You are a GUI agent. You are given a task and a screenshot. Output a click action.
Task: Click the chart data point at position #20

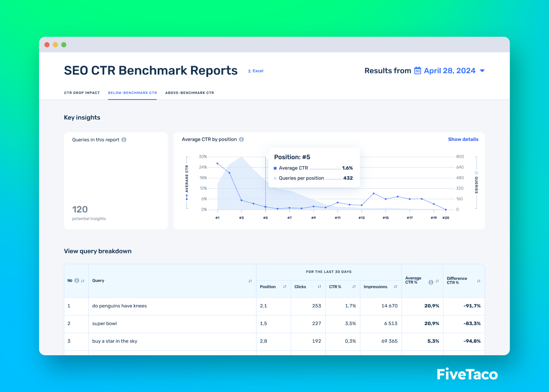click(x=446, y=209)
